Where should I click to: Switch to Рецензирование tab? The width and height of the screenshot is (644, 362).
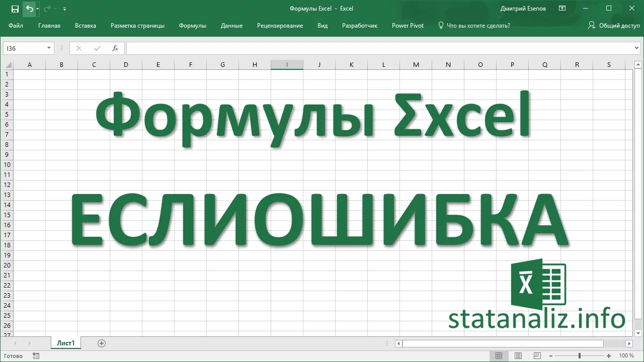point(280,26)
